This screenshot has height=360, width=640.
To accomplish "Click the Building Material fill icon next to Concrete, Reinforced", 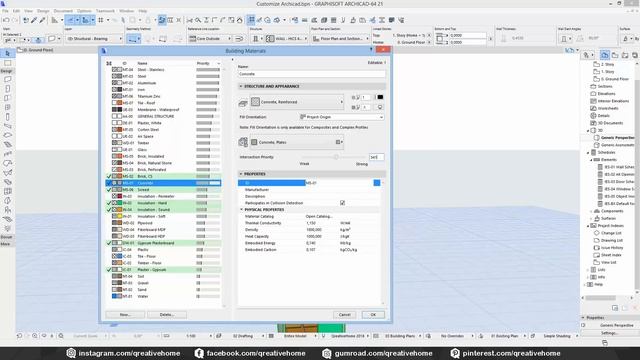I will 256,102.
